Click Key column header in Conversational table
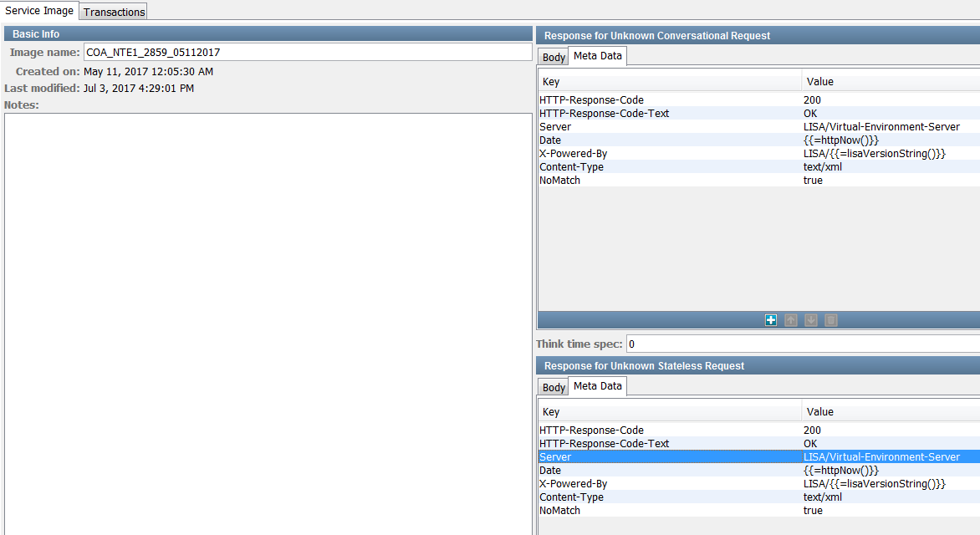 click(x=670, y=81)
